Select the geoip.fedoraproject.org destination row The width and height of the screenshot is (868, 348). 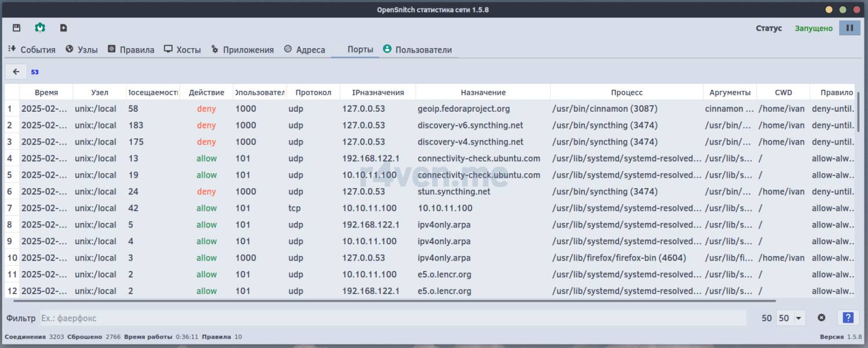point(464,109)
